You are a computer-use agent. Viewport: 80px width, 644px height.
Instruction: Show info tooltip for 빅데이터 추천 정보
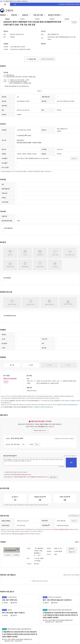pos(13,592)
